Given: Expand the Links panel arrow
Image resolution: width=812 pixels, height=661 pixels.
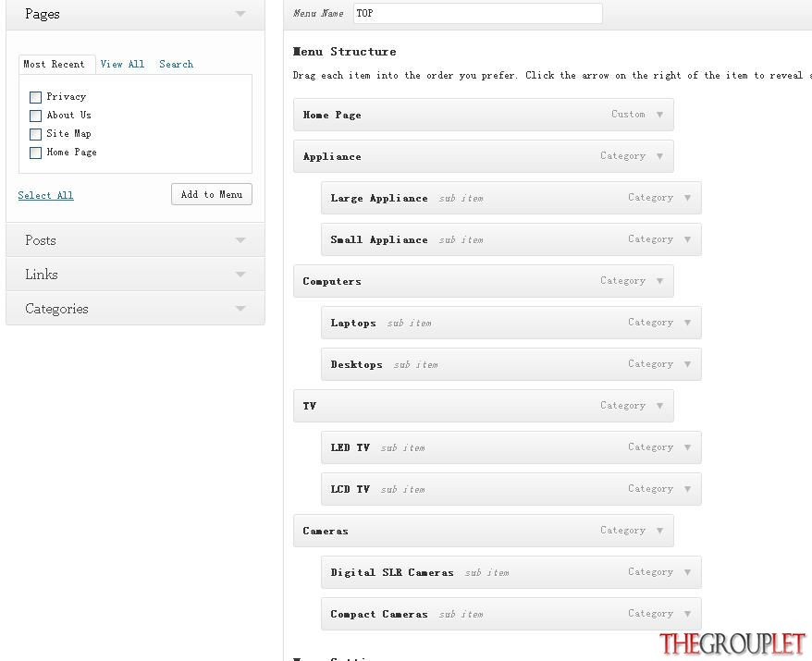Looking at the screenshot, I should click(x=240, y=275).
